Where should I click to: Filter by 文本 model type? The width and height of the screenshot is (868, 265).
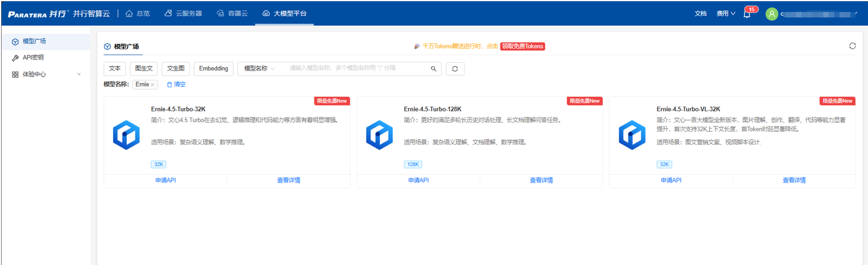point(115,69)
